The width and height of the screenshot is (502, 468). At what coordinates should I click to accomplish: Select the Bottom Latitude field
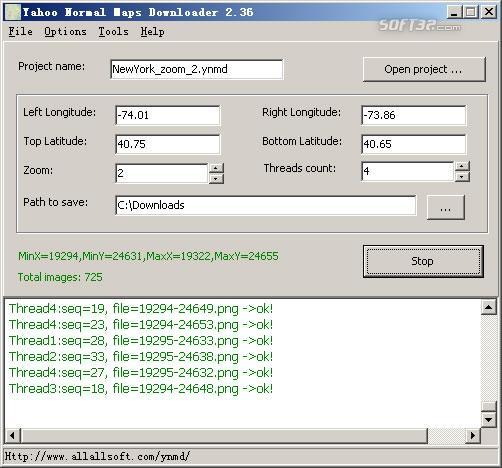[x=413, y=144]
